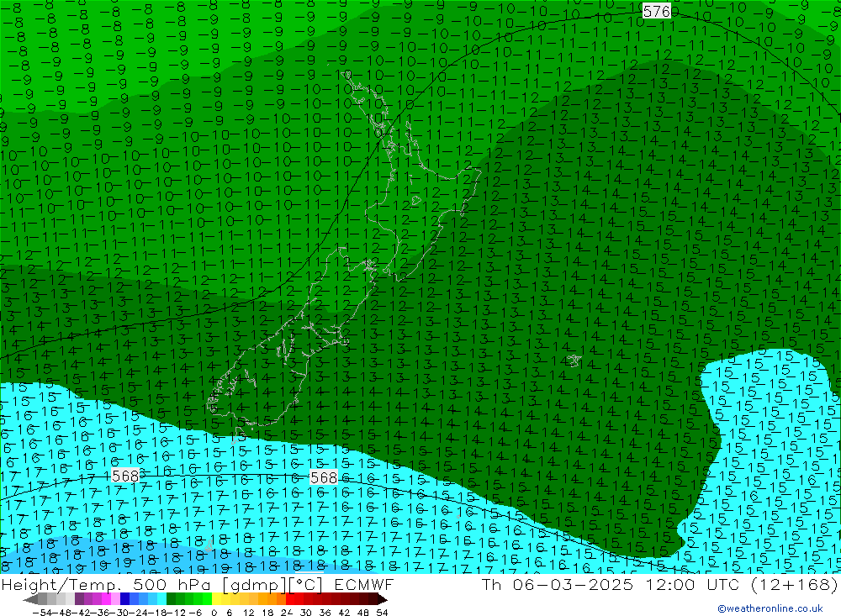Image resolution: width=841 pixels, height=616 pixels.
Task: Click the small Chatham Islands outline
Action: pyautogui.click(x=574, y=360)
